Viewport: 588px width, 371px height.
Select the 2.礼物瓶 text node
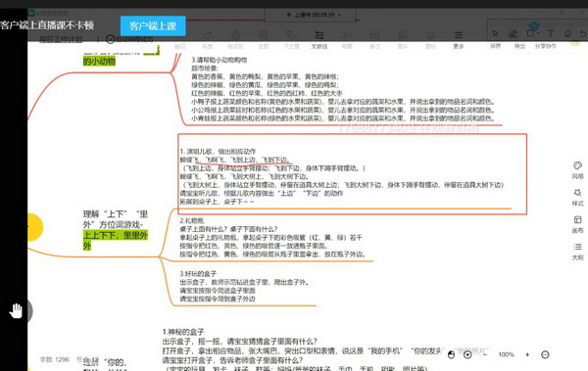pos(192,220)
